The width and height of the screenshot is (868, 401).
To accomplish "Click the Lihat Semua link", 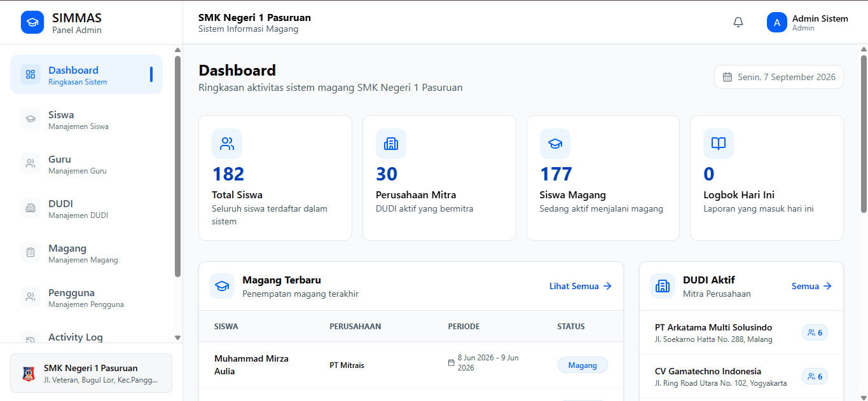I will coord(581,286).
